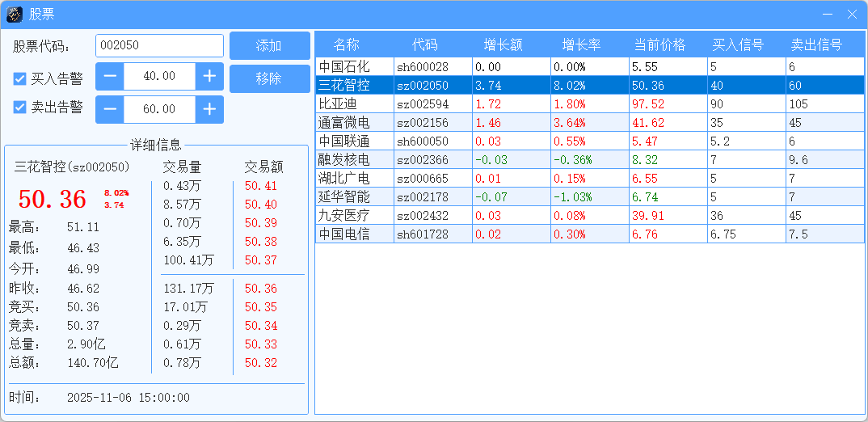Click sell signal cell 7.5

tap(825, 234)
